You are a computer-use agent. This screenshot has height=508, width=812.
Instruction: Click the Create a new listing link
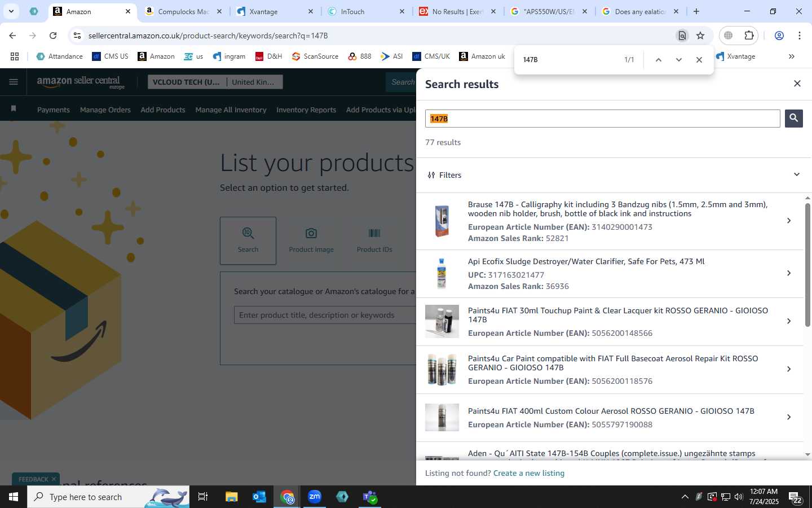528,473
